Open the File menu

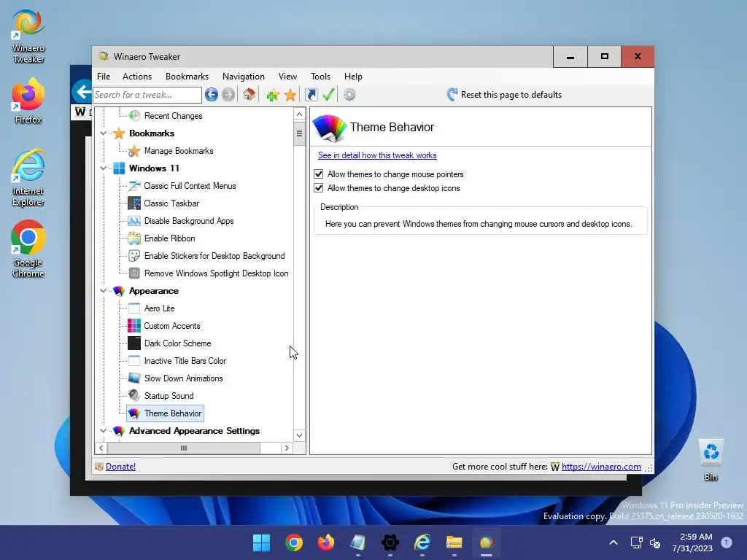104,76
